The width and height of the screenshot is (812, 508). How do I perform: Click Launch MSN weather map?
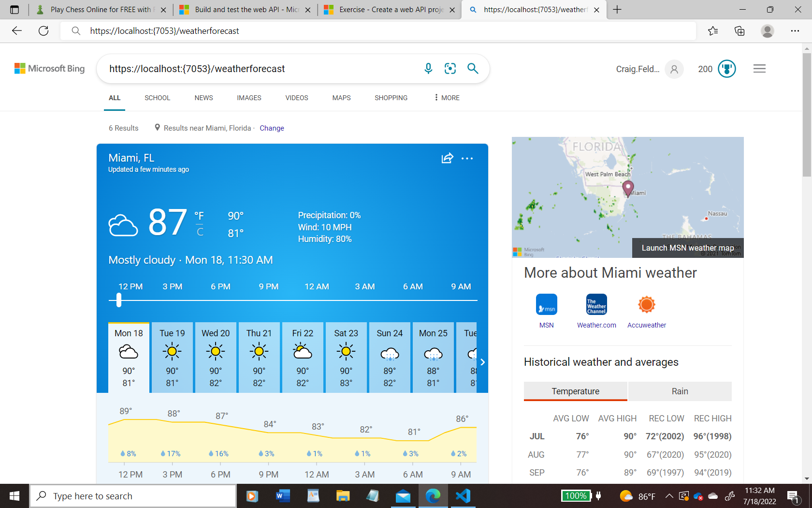point(688,248)
